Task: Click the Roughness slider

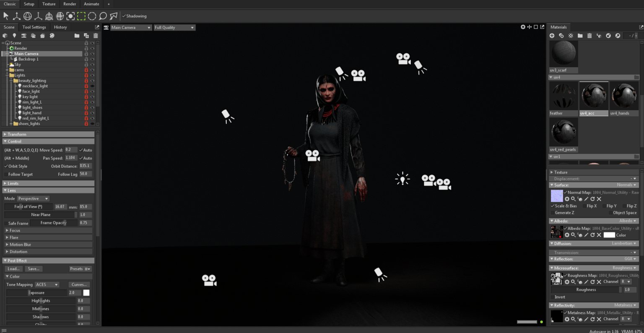Action: coord(586,289)
